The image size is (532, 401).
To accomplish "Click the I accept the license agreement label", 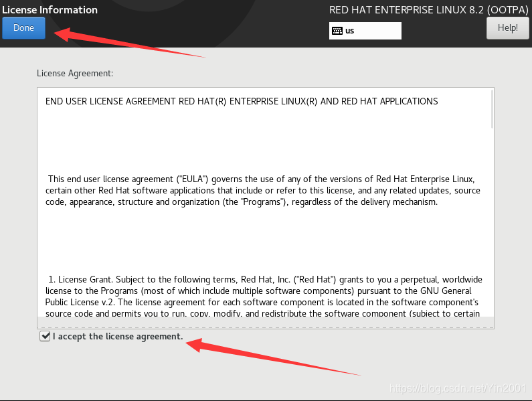I will tap(118, 337).
